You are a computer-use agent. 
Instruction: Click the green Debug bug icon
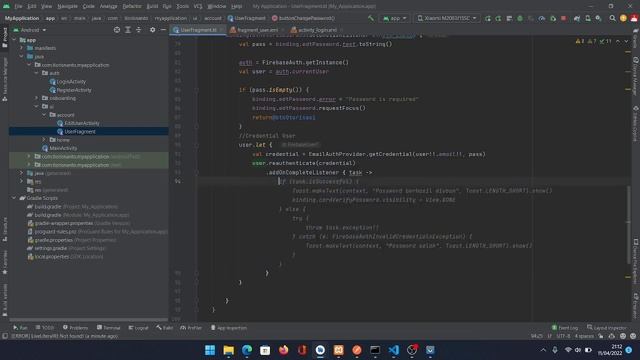click(x=520, y=18)
